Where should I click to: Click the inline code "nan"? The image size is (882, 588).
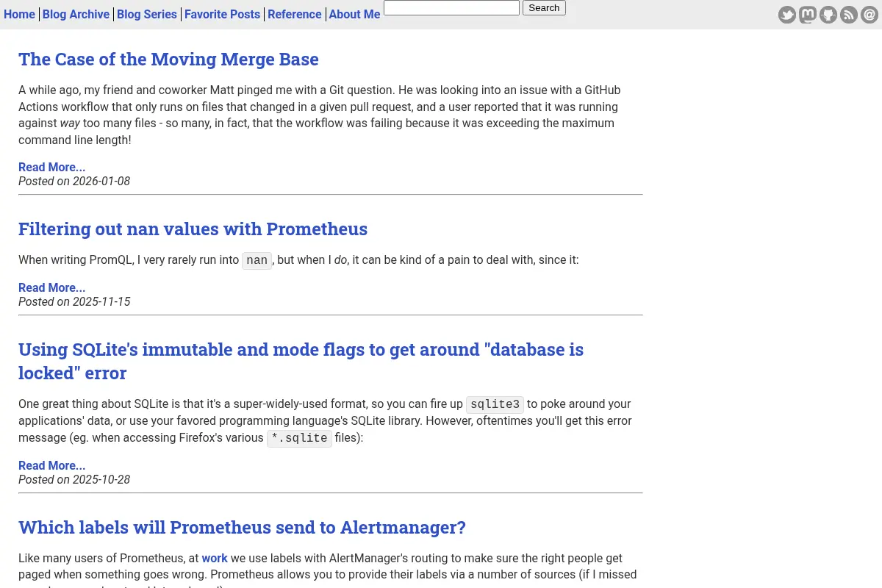(257, 260)
